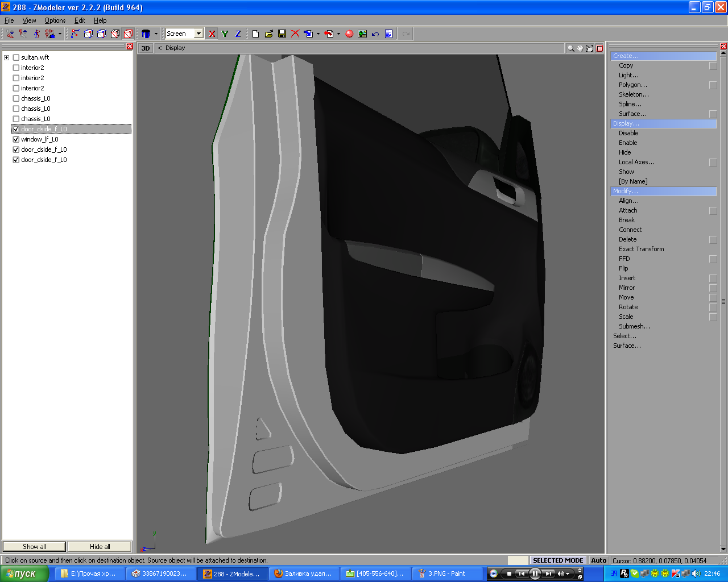Click the red materials sphere icon
Image resolution: width=728 pixels, height=582 pixels.
[349, 34]
